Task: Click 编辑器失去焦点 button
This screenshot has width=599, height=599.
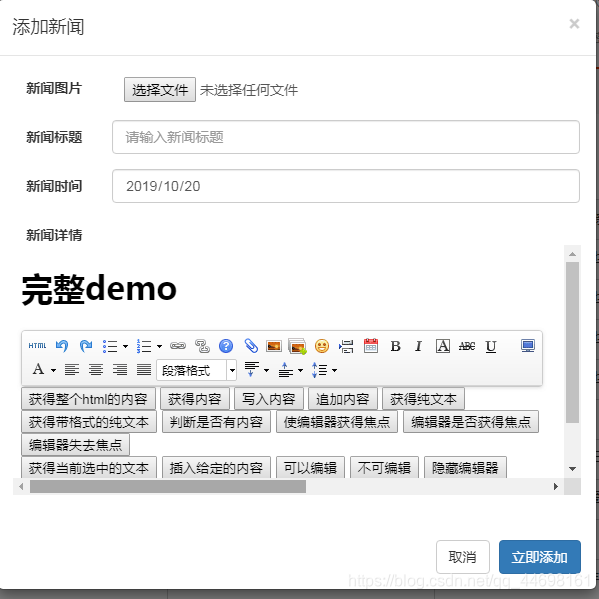Action: tap(76, 445)
